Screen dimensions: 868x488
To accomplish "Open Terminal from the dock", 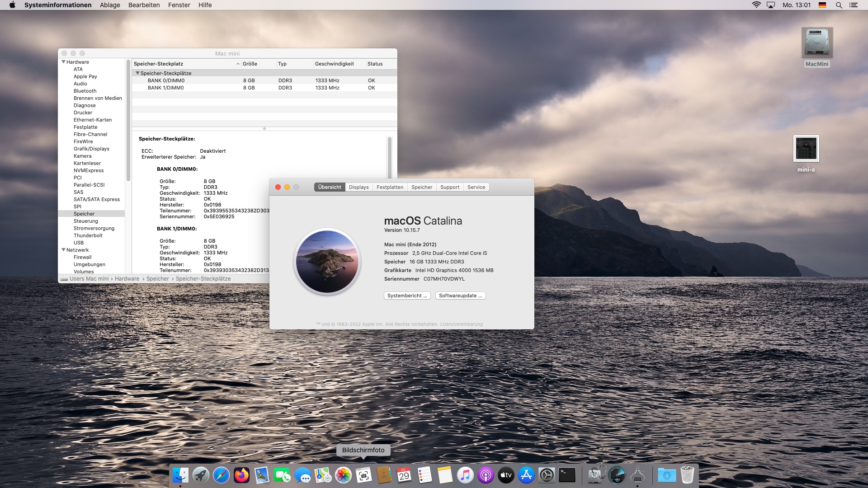I will click(567, 475).
